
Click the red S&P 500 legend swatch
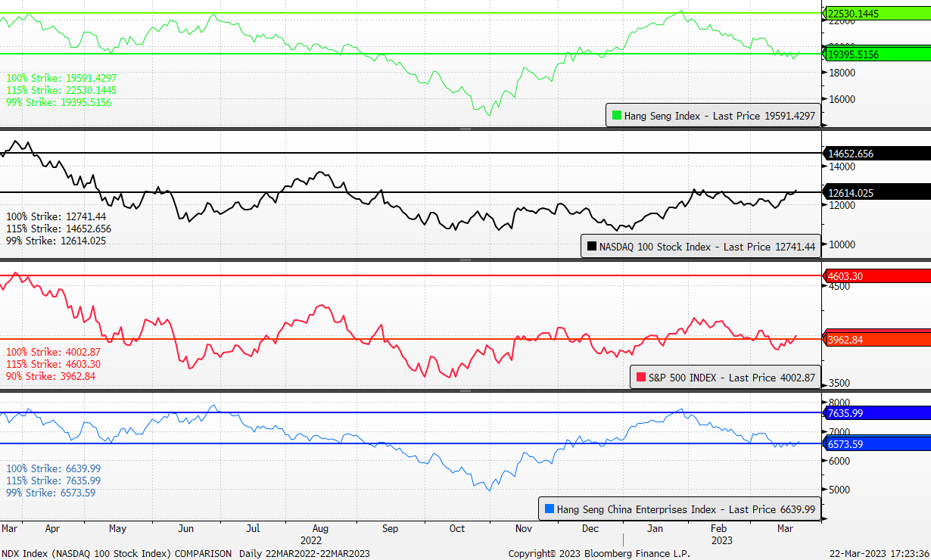[641, 377]
